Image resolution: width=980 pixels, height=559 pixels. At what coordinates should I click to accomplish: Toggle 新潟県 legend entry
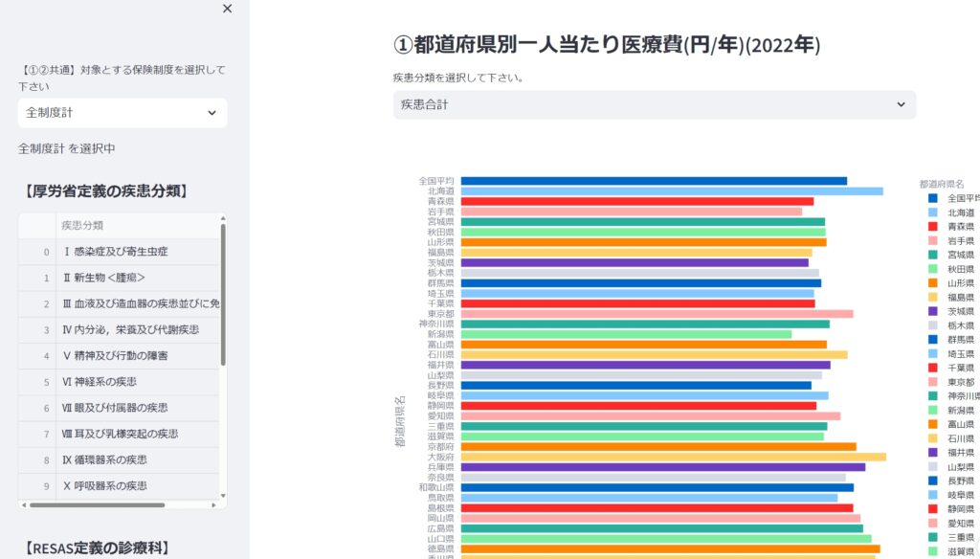click(x=951, y=411)
